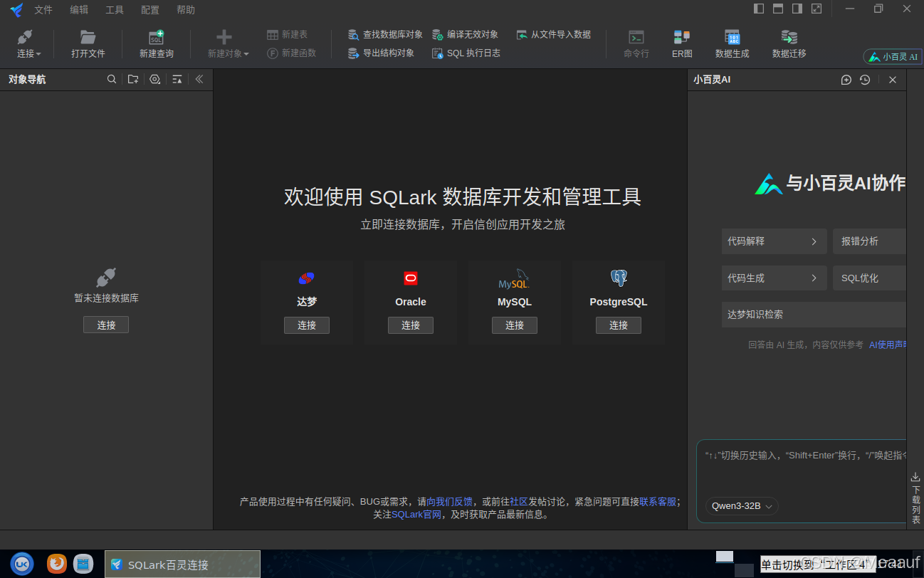Start a new AI chat in 小百灵AI

[x=846, y=80]
